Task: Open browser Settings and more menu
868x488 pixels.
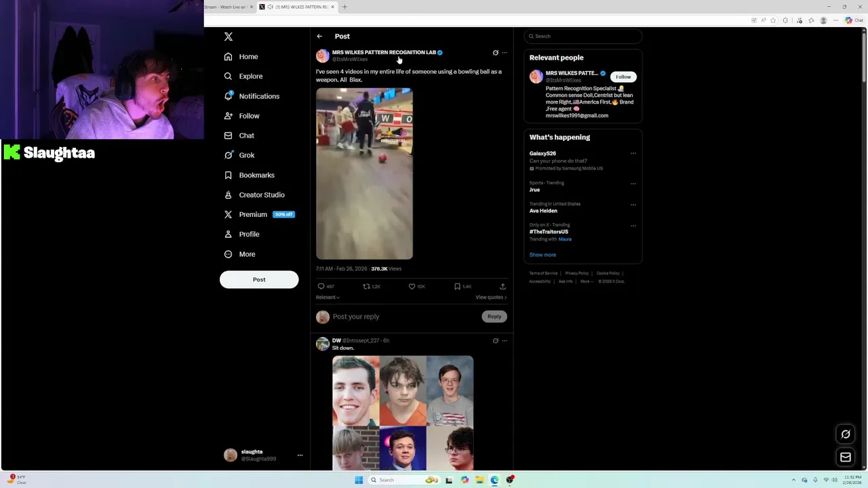Action: coord(835,20)
